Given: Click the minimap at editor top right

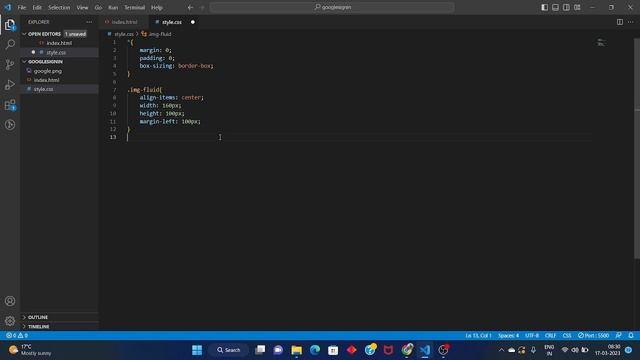Looking at the screenshot, I should (x=601, y=42).
